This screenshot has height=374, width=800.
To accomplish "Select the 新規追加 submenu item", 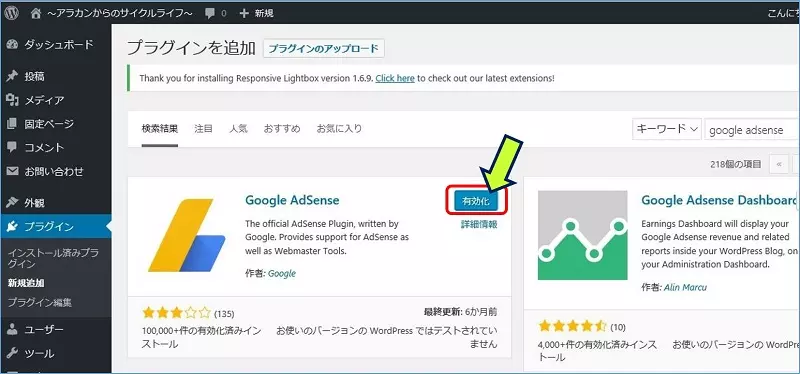I will pyautogui.click(x=26, y=283).
